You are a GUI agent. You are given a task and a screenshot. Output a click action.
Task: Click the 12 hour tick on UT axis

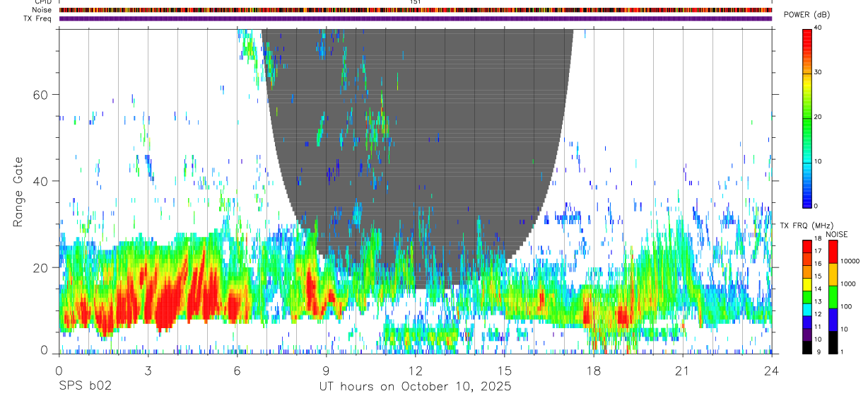click(x=415, y=370)
